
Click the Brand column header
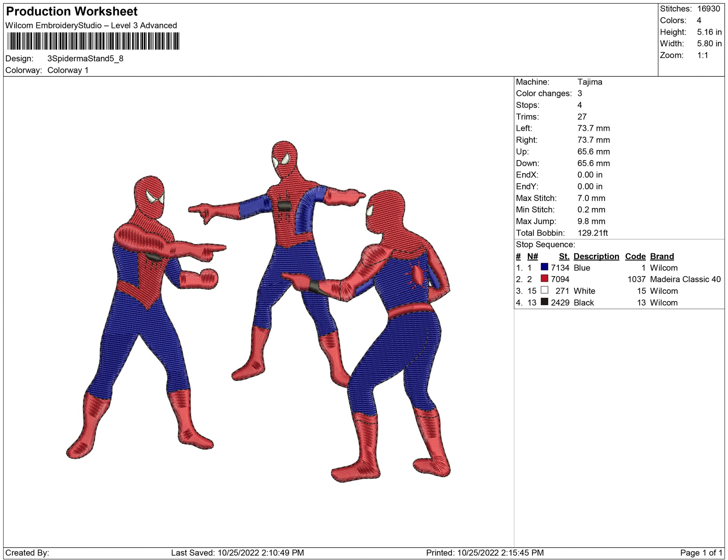(662, 256)
